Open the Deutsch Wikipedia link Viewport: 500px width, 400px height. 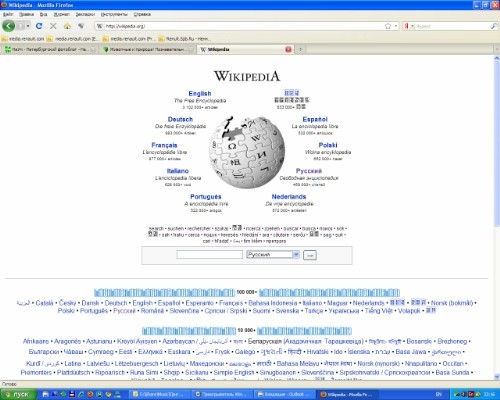point(180,119)
